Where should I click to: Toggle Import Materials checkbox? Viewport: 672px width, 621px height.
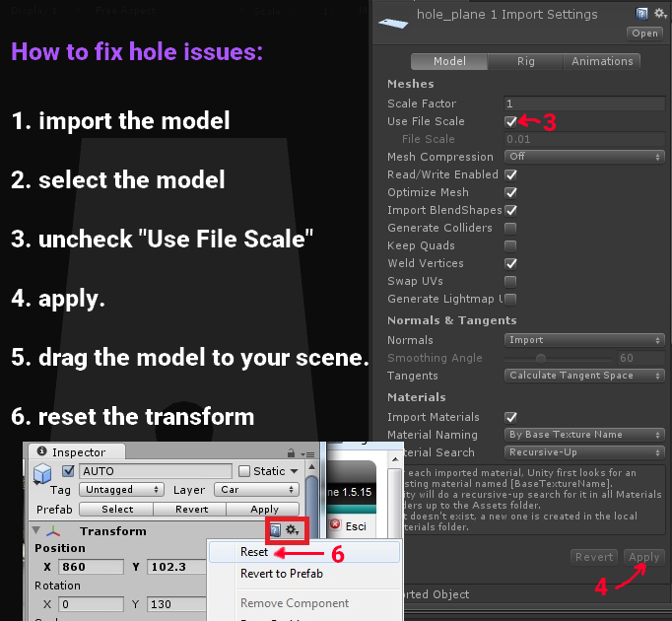click(510, 417)
